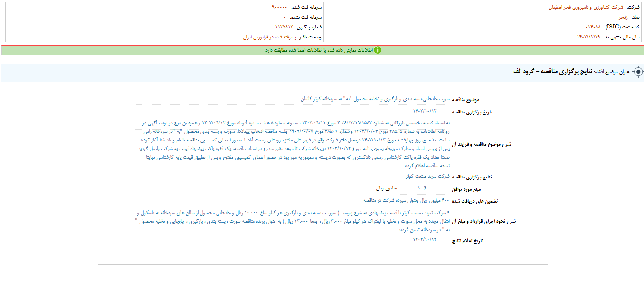Click the green signed-information confirmation banner text
The width and height of the screenshot is (644, 291).
coord(318,50)
